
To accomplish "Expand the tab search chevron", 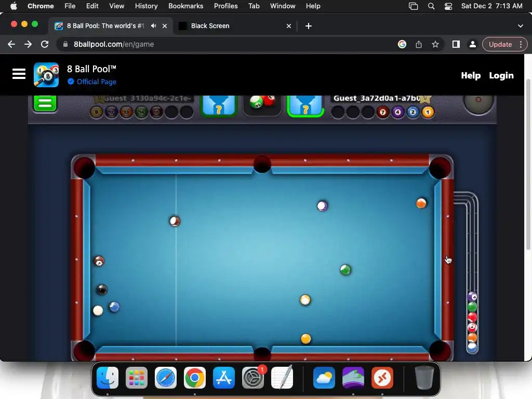I will coord(521,26).
